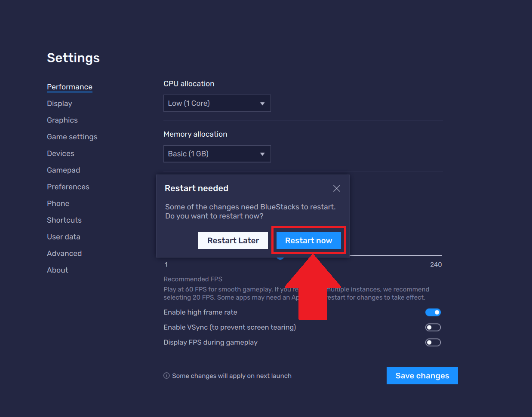This screenshot has height=417, width=532.
Task: Click the frame rate slider handle
Action: (280, 258)
